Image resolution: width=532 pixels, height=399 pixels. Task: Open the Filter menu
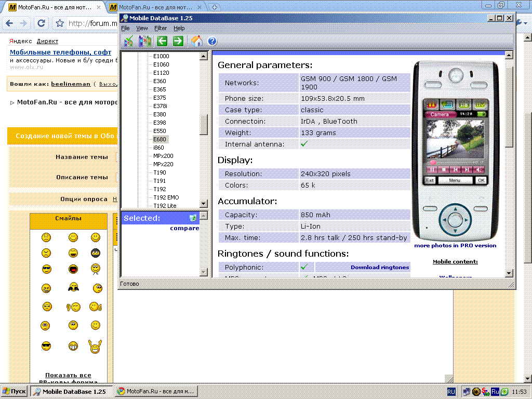tap(161, 28)
